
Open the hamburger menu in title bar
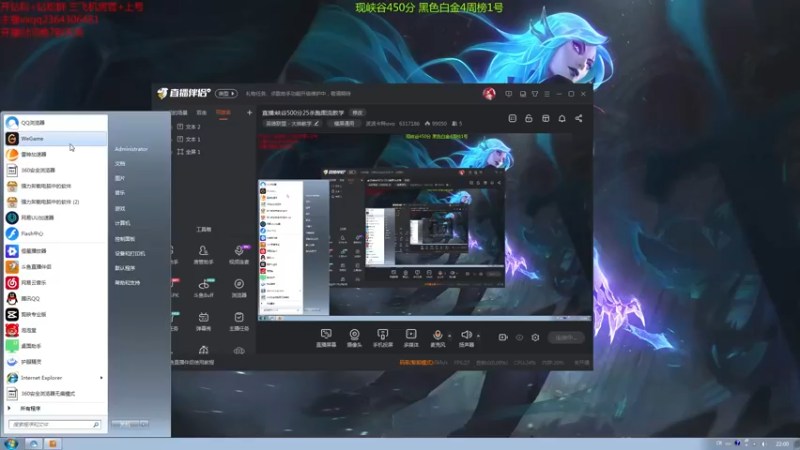547,94
